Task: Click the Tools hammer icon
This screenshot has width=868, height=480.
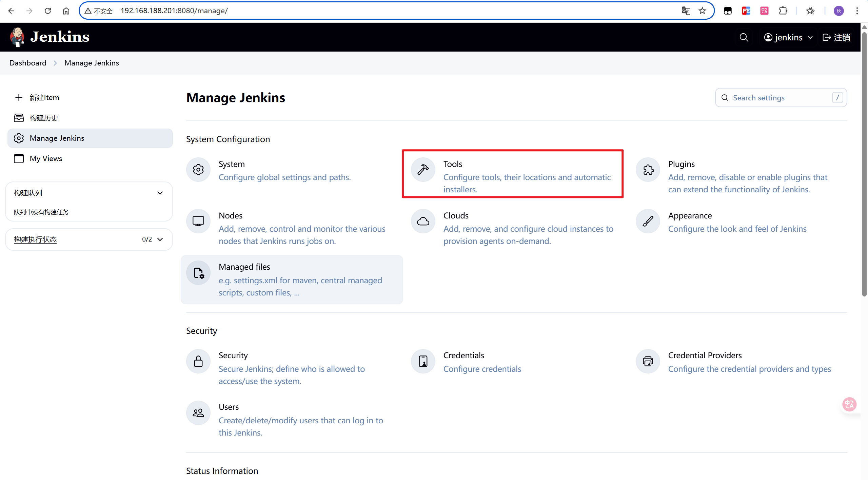Action: tap(423, 170)
